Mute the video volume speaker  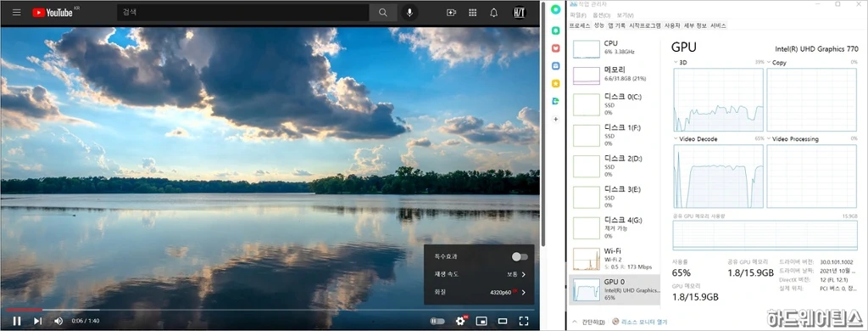pyautogui.click(x=58, y=321)
